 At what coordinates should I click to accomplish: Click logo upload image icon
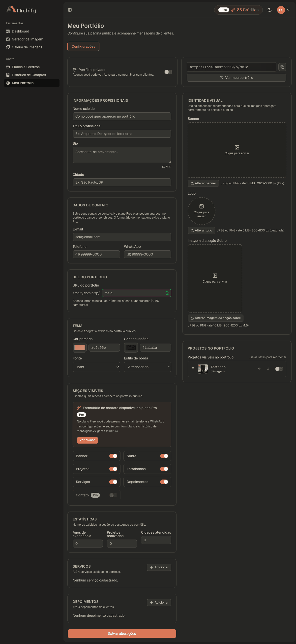click(x=202, y=206)
